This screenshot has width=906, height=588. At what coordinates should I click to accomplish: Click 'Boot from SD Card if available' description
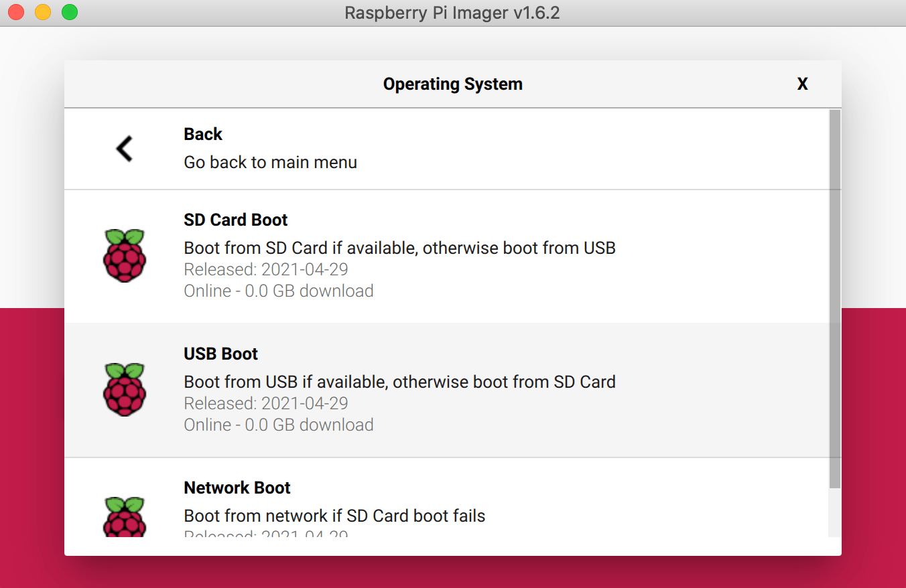click(399, 248)
